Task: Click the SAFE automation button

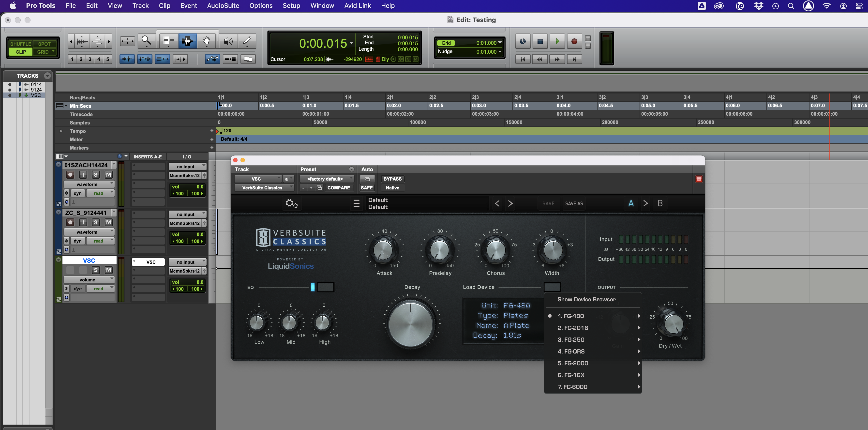Action: pyautogui.click(x=367, y=188)
